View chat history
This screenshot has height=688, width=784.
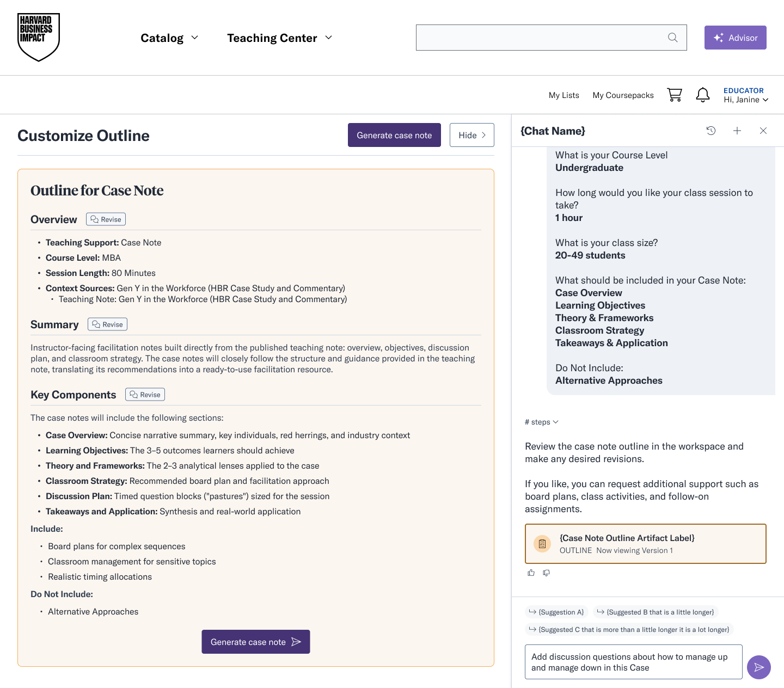click(x=711, y=131)
